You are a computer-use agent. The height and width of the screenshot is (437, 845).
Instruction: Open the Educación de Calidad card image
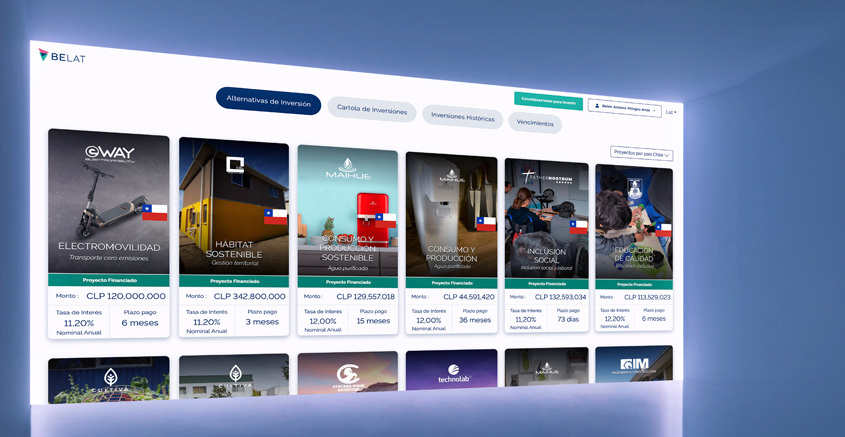[x=634, y=222]
